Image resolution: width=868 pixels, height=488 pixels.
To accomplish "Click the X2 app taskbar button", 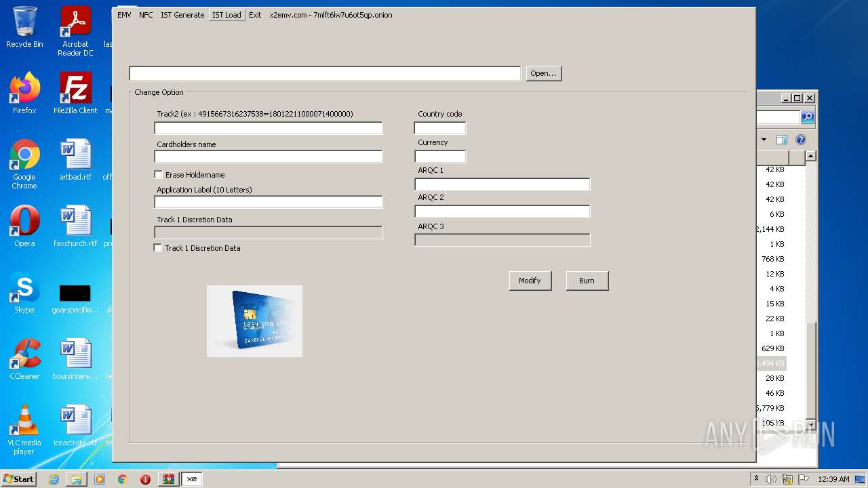I will tap(192, 479).
